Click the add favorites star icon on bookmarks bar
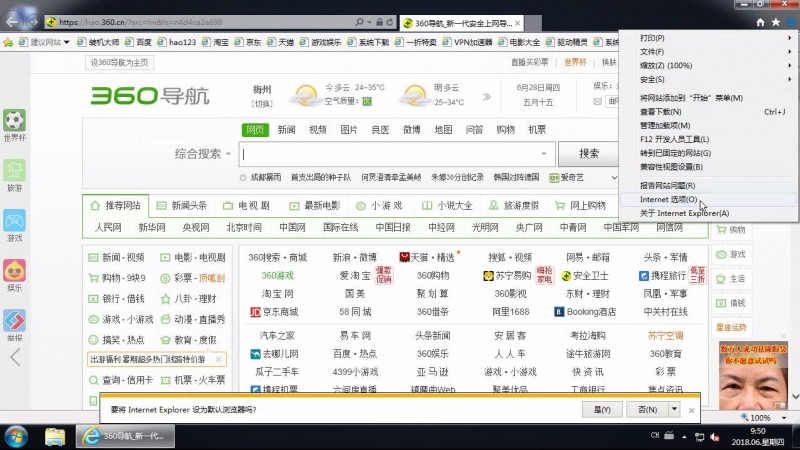This screenshot has width=800, height=450. pyautogui.click(x=8, y=42)
